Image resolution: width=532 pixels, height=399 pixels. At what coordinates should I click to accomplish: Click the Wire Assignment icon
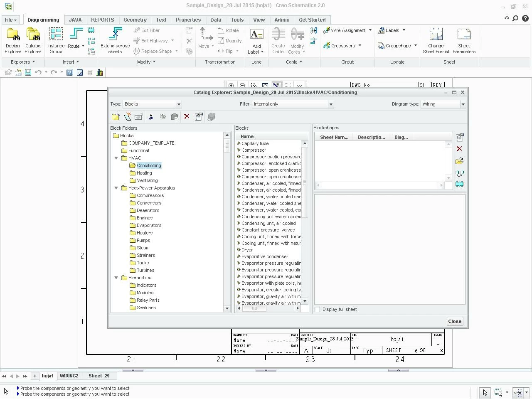click(x=327, y=30)
